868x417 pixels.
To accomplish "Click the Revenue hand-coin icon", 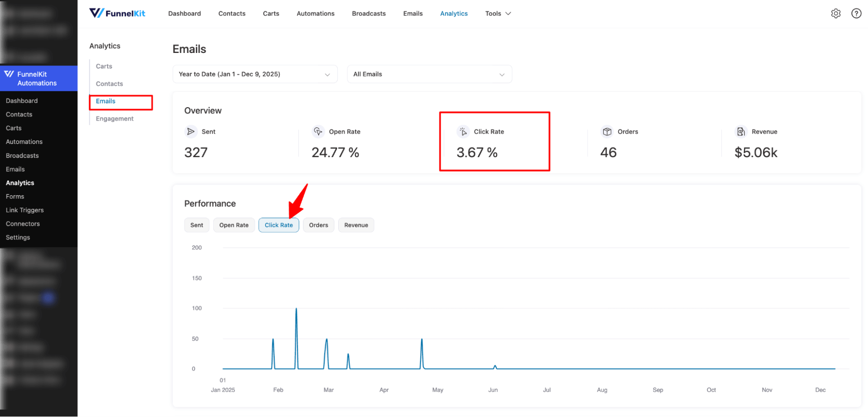I will 740,131.
